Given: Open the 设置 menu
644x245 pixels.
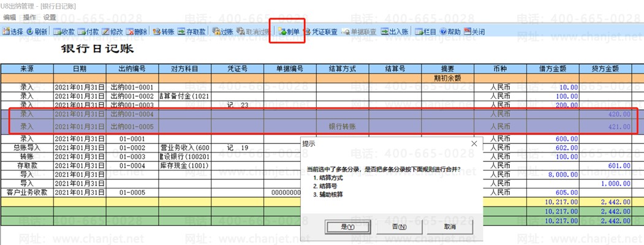Looking at the screenshot, I should tap(50, 17).
